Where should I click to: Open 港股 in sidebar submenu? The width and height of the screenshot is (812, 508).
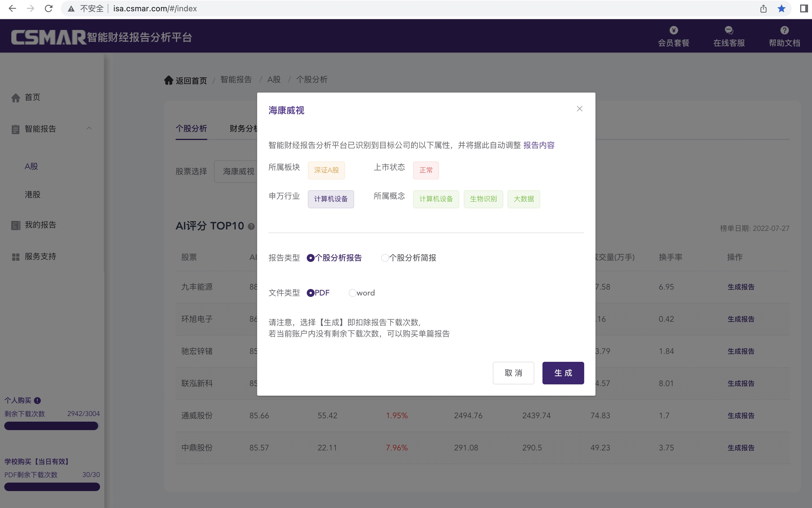click(32, 194)
